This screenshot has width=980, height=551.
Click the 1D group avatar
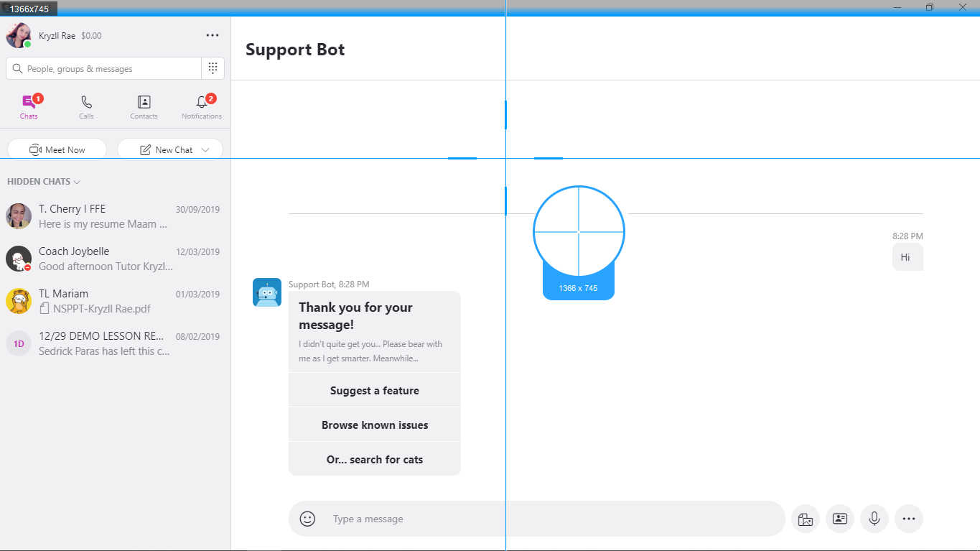point(19,343)
